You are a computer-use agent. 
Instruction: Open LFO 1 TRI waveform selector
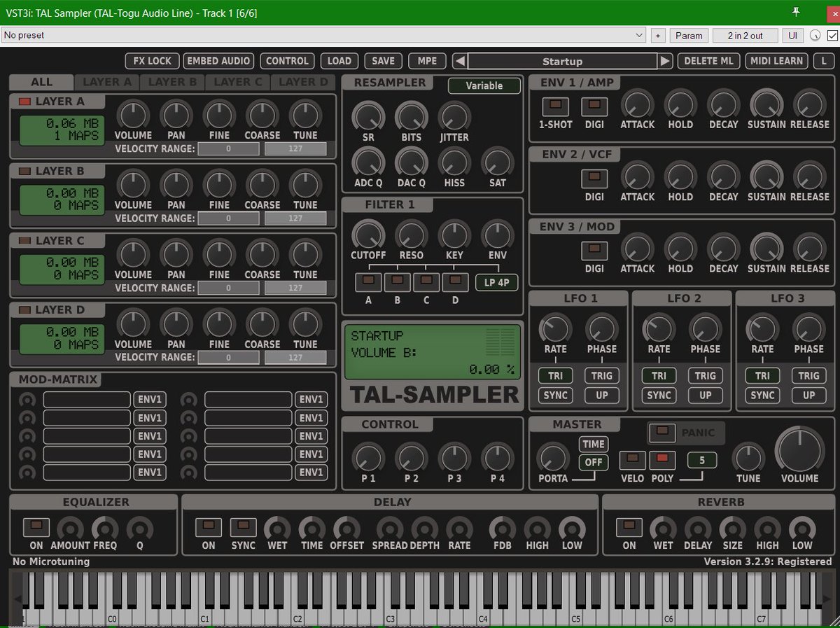click(555, 375)
